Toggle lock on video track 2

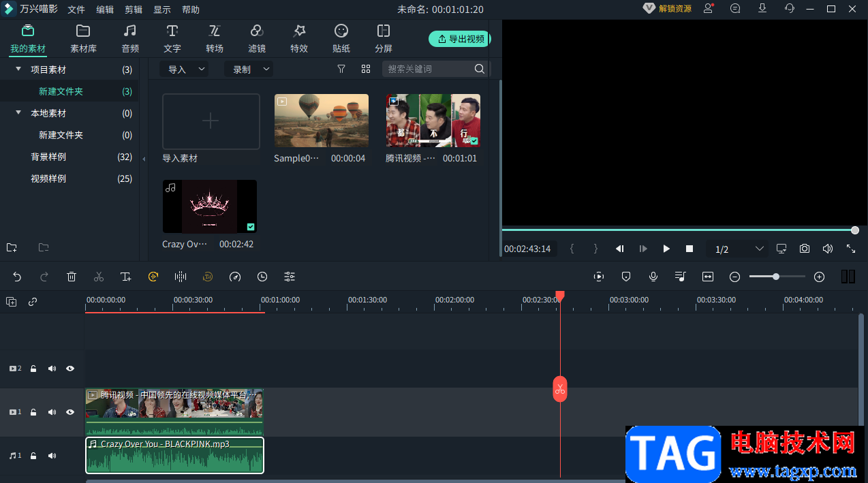(x=33, y=369)
